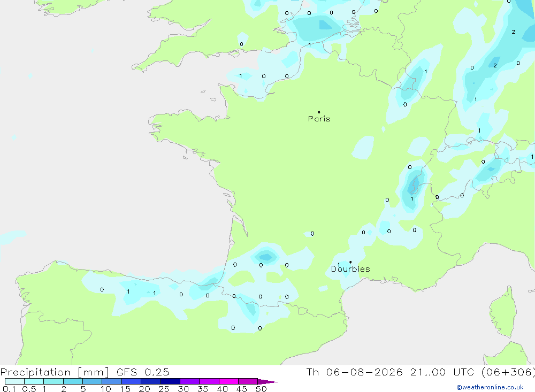Pick the 0.5 mm legend color swatch

click(34, 381)
